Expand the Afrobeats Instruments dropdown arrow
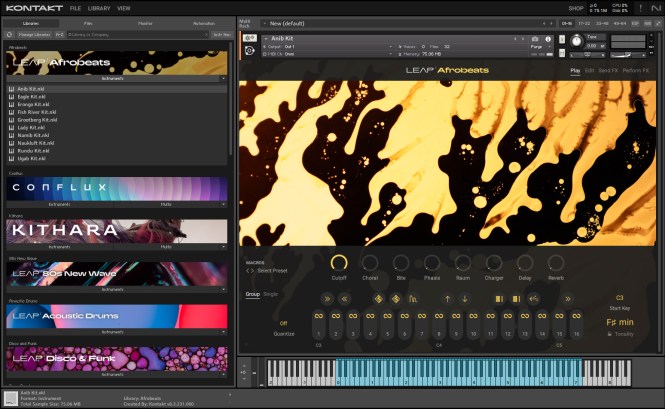Image resolution: width=665 pixels, height=409 pixels. tap(224, 76)
